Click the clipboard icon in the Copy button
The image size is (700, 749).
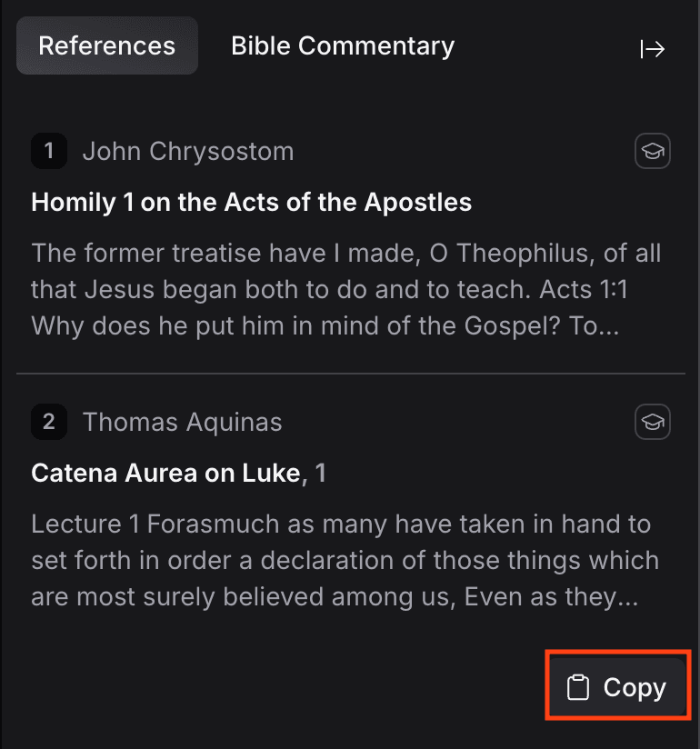point(578,688)
